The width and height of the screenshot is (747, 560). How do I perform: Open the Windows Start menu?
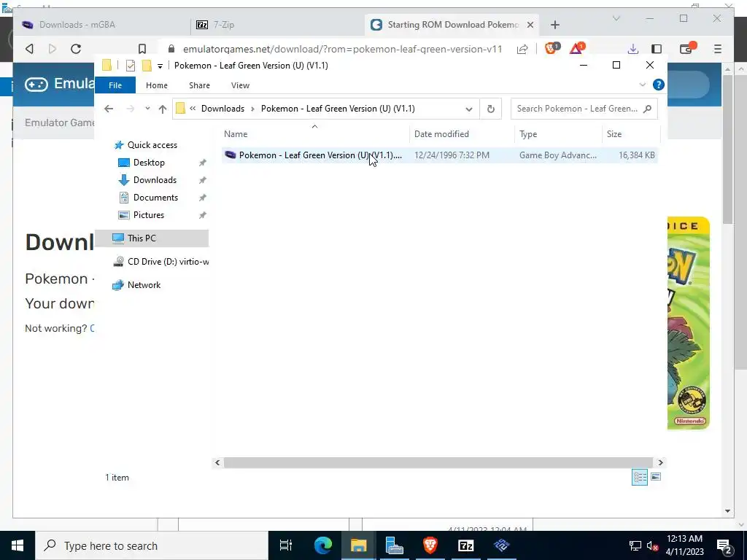point(18,545)
